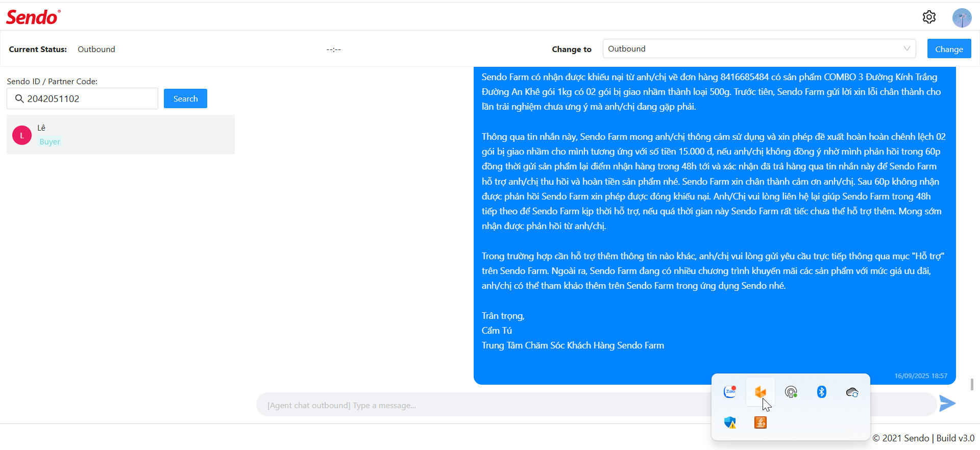Click the Cẩm Tú signature name

pyautogui.click(x=497, y=331)
